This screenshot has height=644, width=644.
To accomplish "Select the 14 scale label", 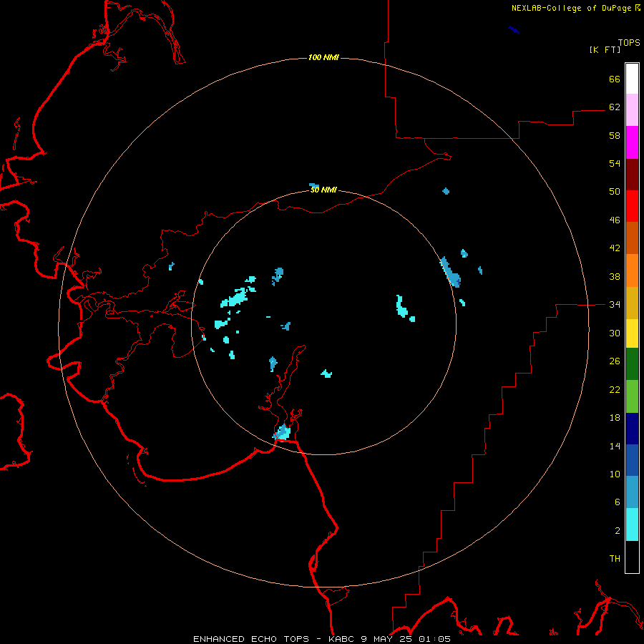I will (x=615, y=446).
